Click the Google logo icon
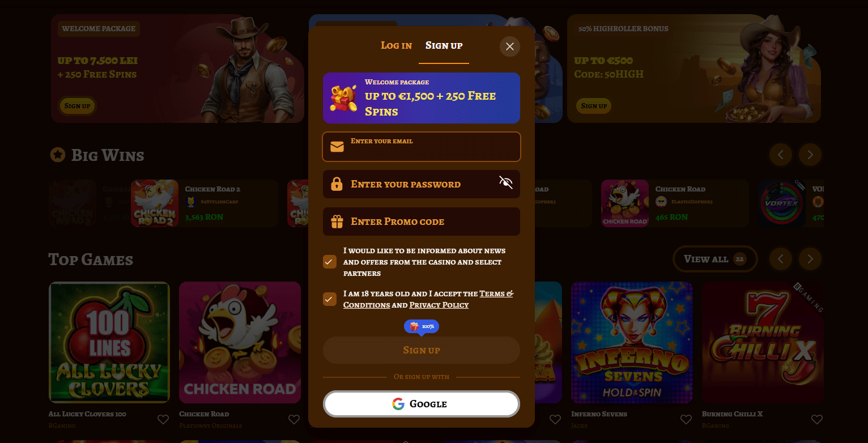 [x=398, y=404]
